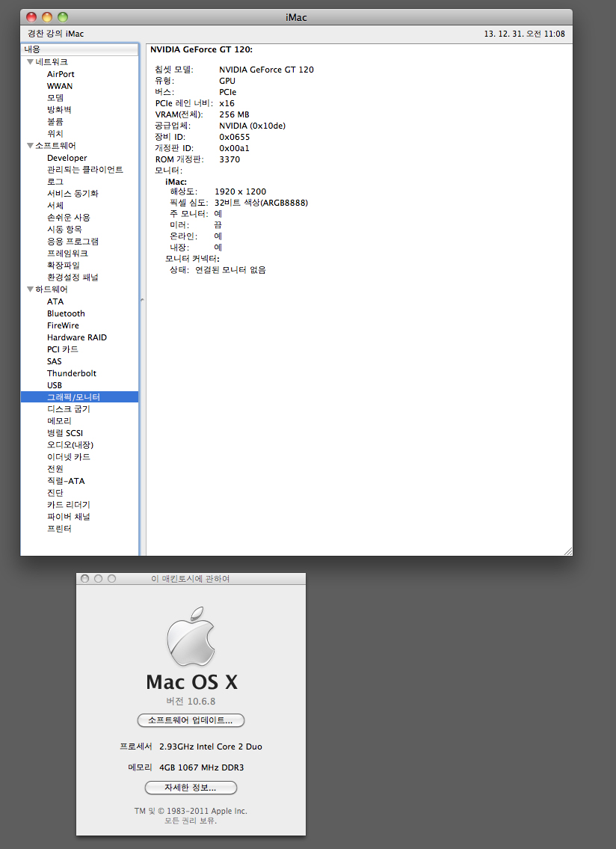616x849 pixels.
Task: Select FireWire in the sidebar
Action: pyautogui.click(x=63, y=325)
